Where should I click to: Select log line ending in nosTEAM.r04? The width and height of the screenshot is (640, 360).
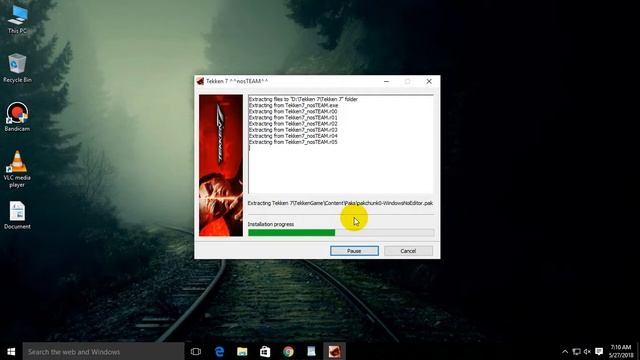(x=293, y=136)
